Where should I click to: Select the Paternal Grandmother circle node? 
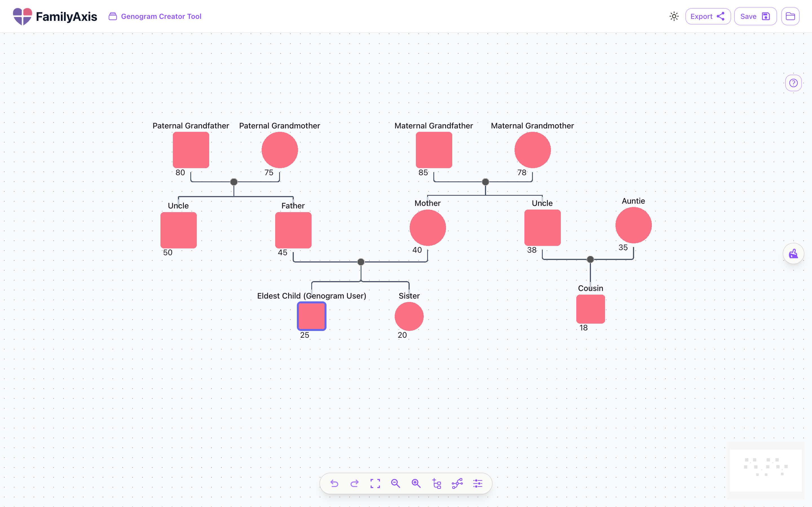coord(279,150)
